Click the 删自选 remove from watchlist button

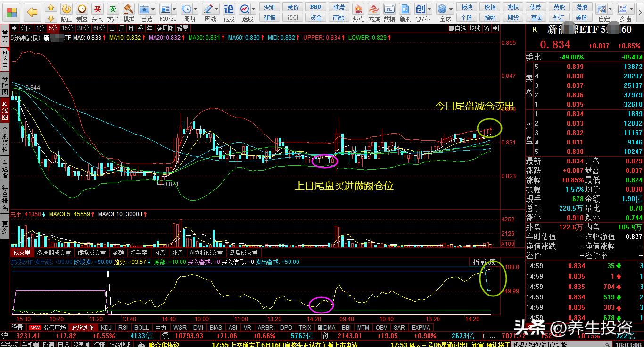(457, 28)
